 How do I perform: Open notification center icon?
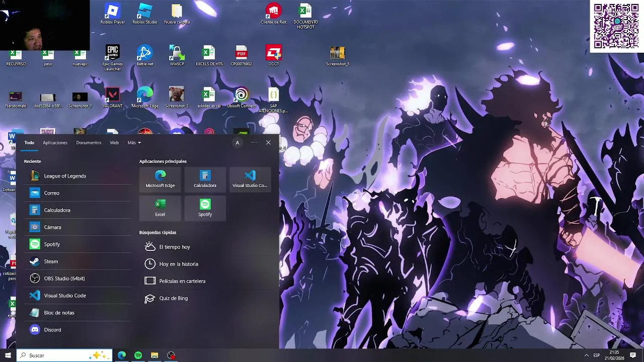click(633, 355)
